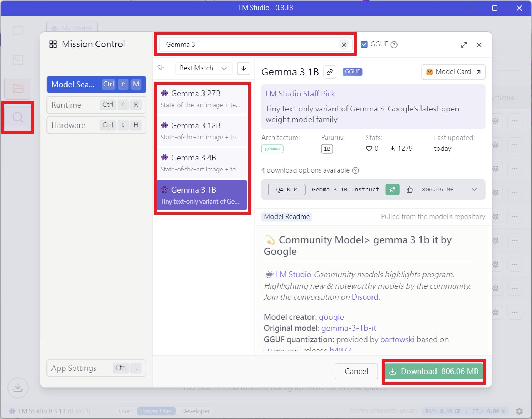Open the LM Studio Community link
The width and height of the screenshot is (532, 419).
294,275
